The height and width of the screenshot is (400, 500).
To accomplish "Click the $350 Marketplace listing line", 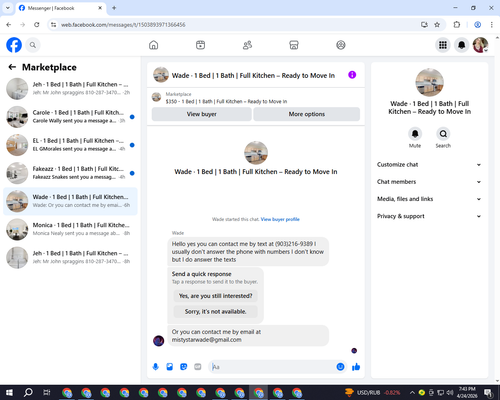I will click(226, 101).
